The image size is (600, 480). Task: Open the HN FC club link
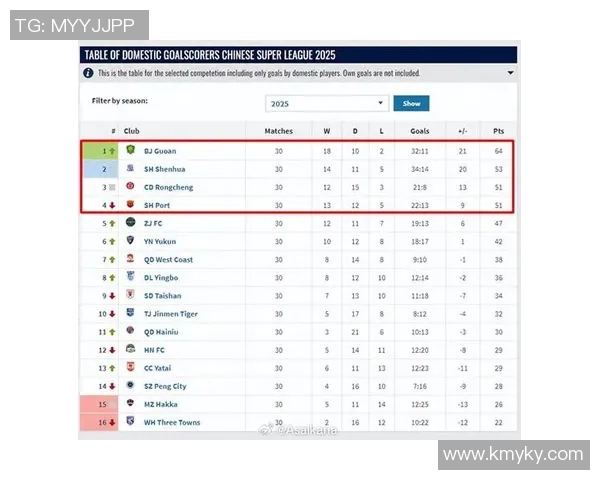[x=154, y=350]
